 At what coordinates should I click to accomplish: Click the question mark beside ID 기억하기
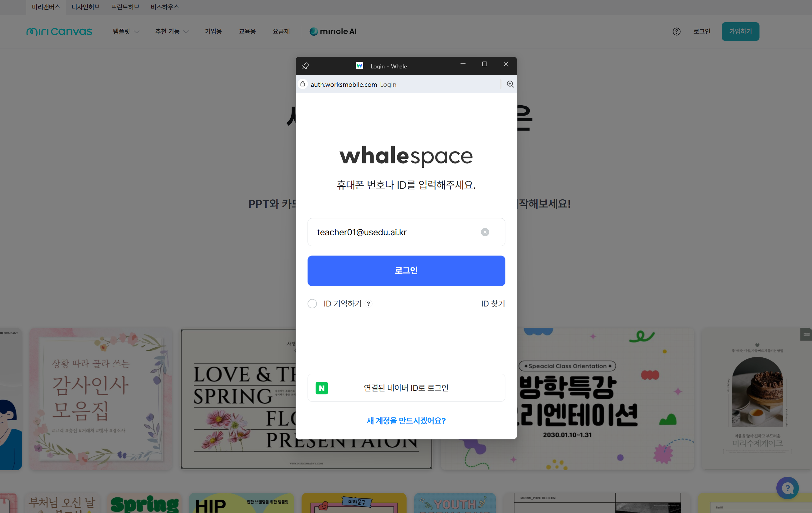(x=368, y=304)
